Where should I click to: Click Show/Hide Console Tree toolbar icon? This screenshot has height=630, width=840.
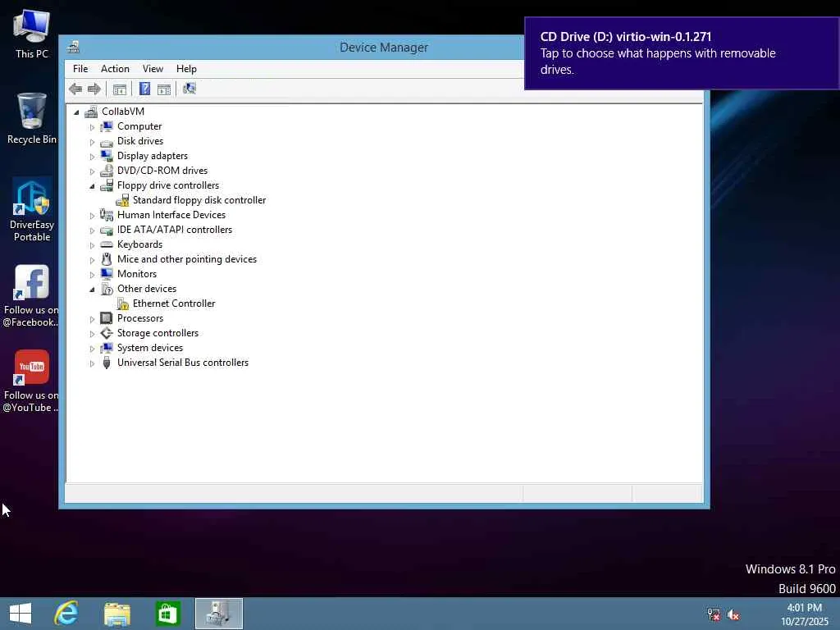pyautogui.click(x=120, y=89)
